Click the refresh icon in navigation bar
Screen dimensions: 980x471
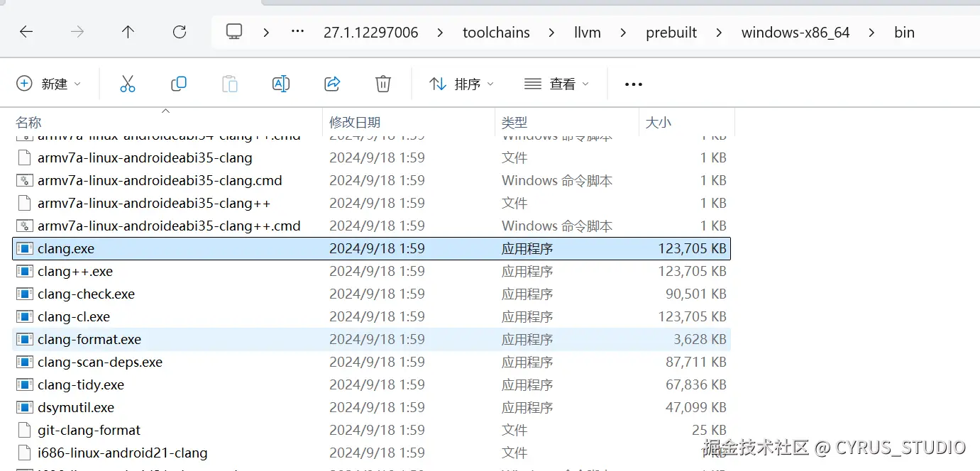click(x=179, y=32)
